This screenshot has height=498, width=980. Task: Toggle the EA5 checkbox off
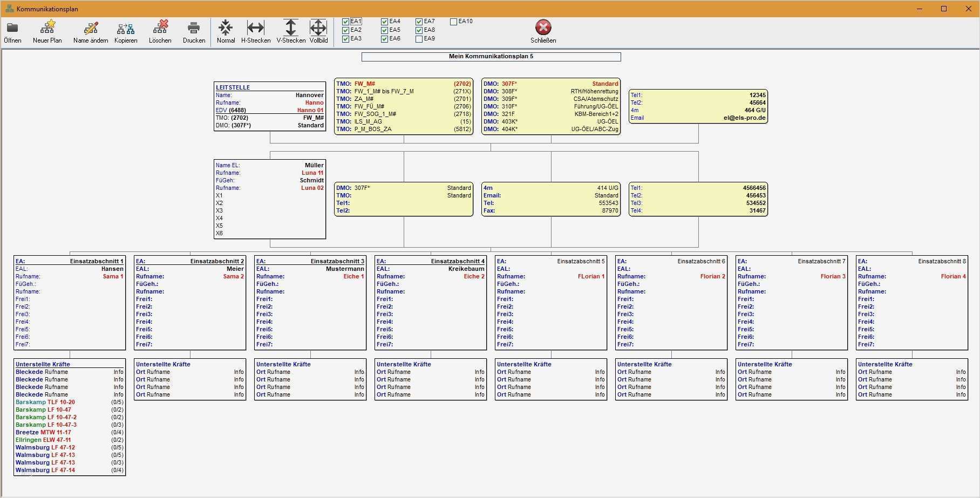[x=385, y=30]
